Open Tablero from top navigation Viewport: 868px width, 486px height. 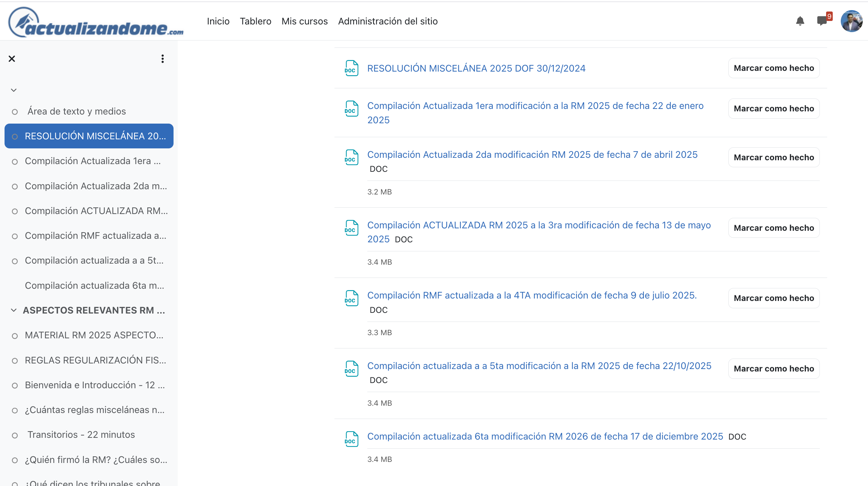click(x=255, y=21)
